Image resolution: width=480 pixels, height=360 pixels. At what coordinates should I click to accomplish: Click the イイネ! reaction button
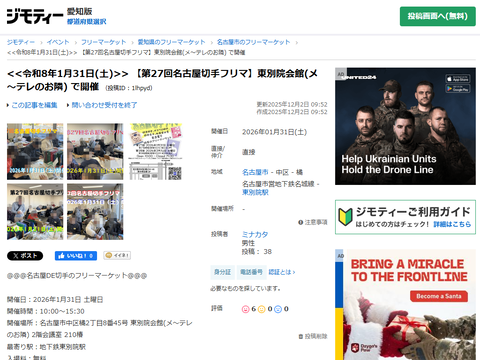[x=117, y=256]
